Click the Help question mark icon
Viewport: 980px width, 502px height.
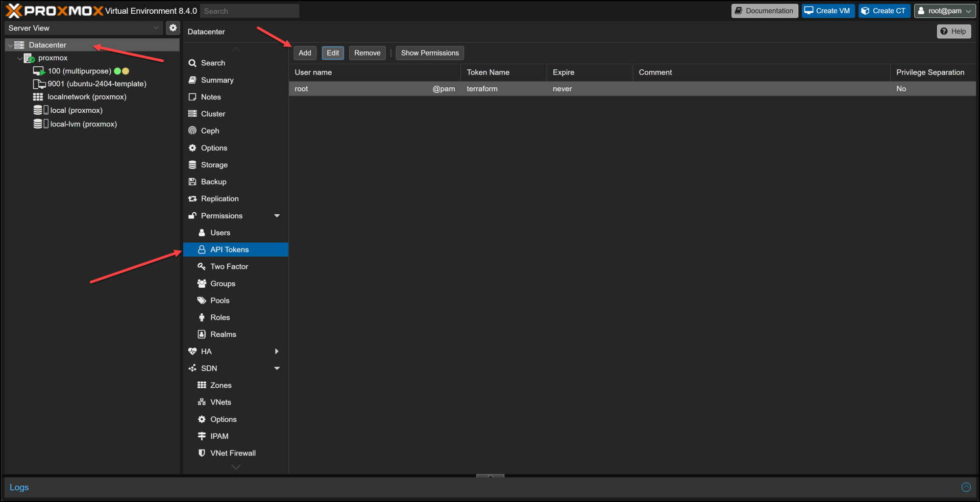tap(944, 31)
